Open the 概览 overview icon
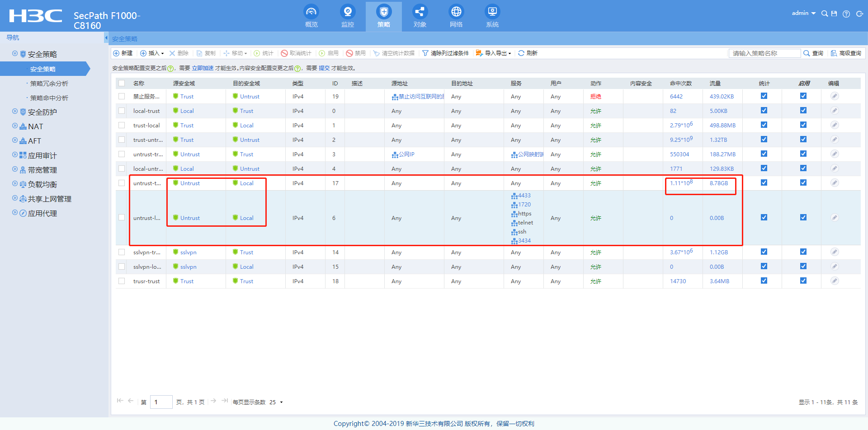Screen dimensions: 868x430 (311, 12)
